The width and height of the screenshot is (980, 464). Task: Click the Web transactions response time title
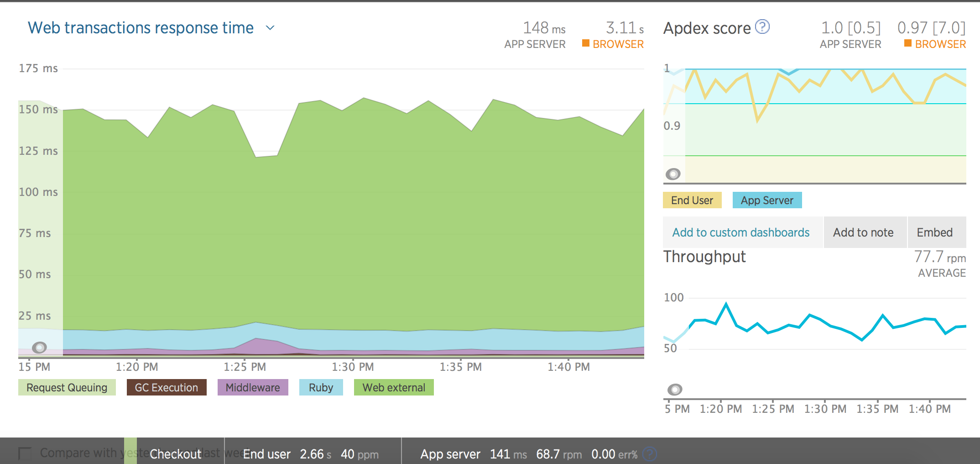[141, 28]
